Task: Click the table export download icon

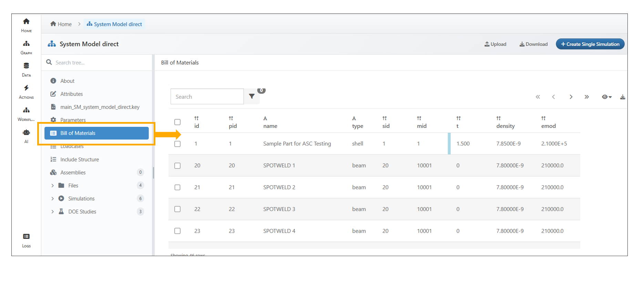Action: [622, 97]
